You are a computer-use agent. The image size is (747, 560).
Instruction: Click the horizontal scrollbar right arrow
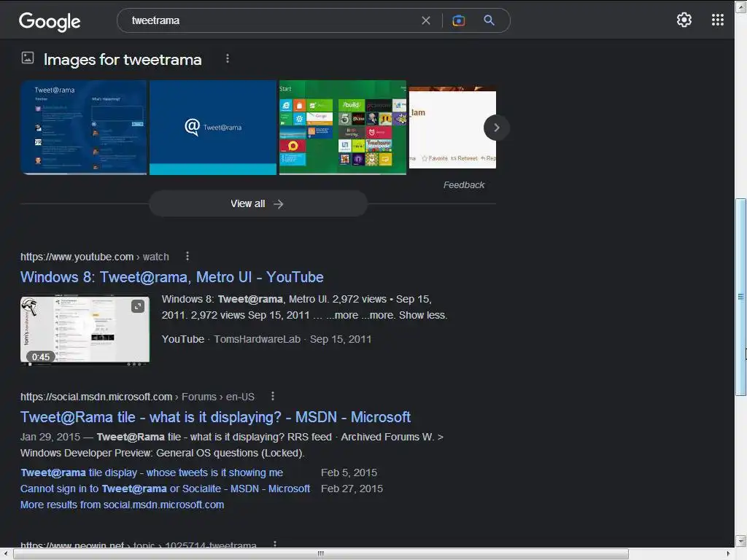tap(729, 553)
